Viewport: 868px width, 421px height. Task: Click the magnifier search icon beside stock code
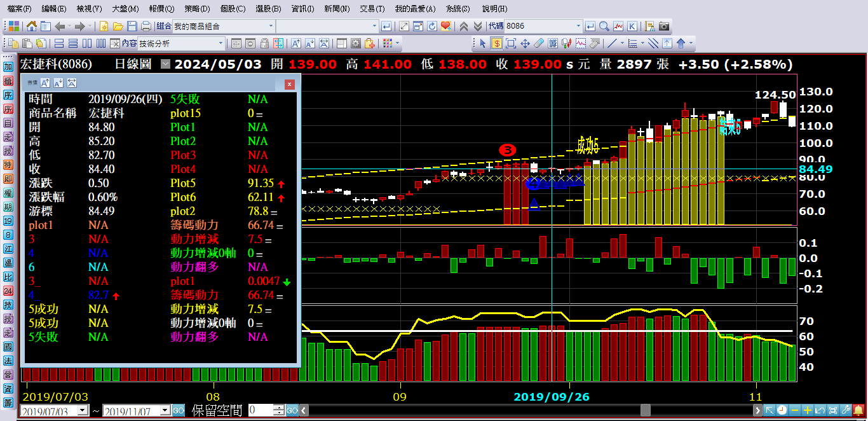pos(604,26)
